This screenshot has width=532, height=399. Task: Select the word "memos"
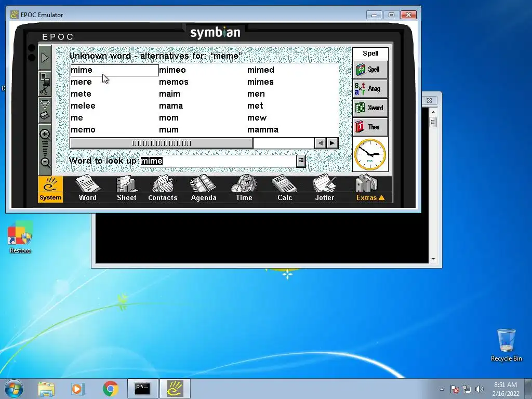174,82
